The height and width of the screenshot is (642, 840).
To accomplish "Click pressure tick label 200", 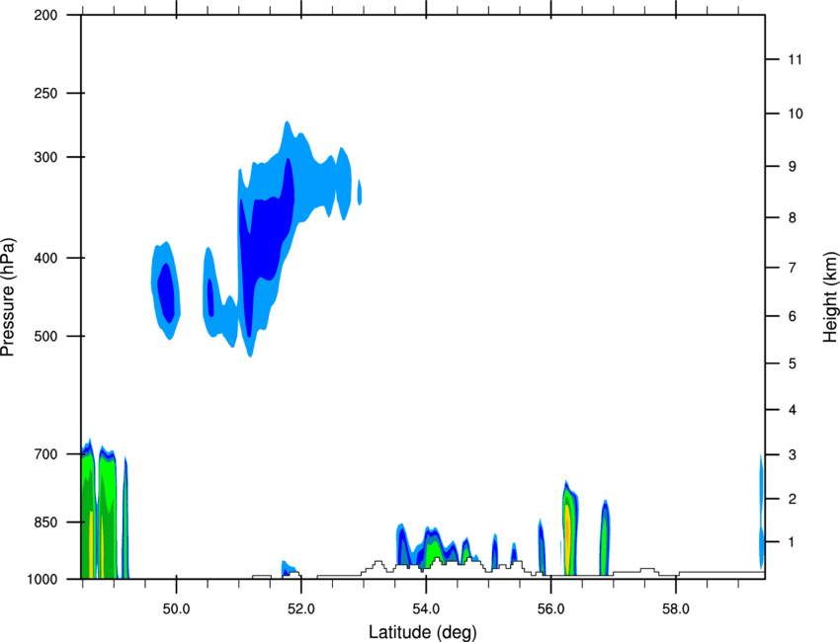I will (x=46, y=15).
